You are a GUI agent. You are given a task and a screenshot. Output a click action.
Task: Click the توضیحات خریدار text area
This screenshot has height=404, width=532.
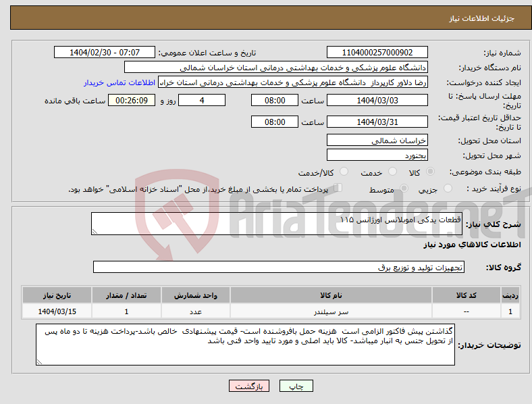[x=245, y=345]
